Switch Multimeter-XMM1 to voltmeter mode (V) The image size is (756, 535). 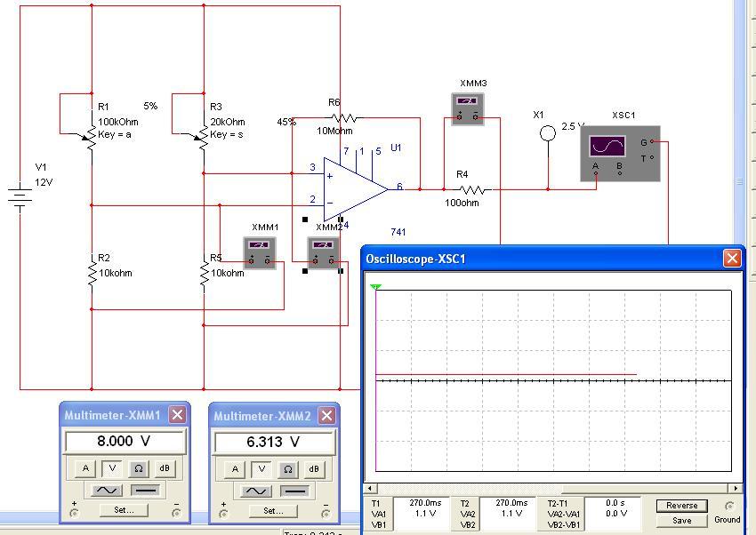point(112,468)
